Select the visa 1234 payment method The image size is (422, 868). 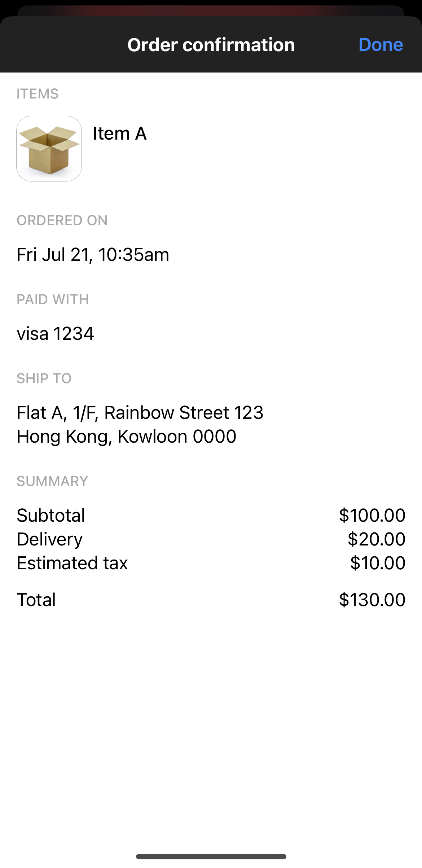click(55, 333)
